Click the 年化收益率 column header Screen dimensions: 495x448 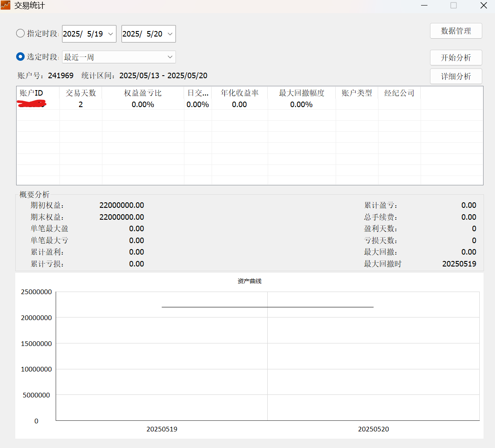point(240,93)
